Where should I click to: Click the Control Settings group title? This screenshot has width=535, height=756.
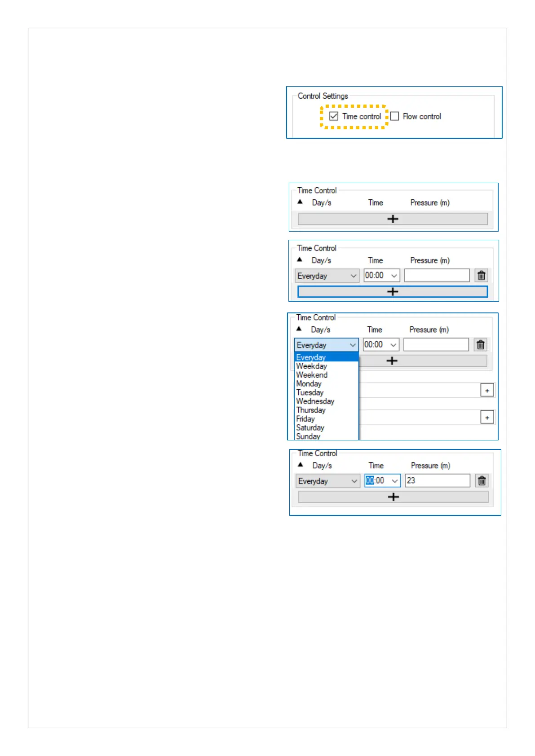[323, 96]
